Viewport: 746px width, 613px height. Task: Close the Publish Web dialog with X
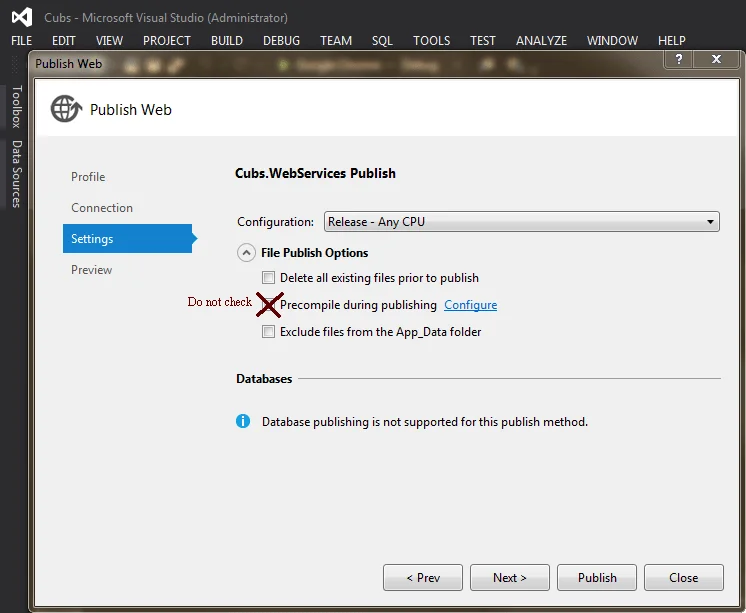(x=717, y=60)
